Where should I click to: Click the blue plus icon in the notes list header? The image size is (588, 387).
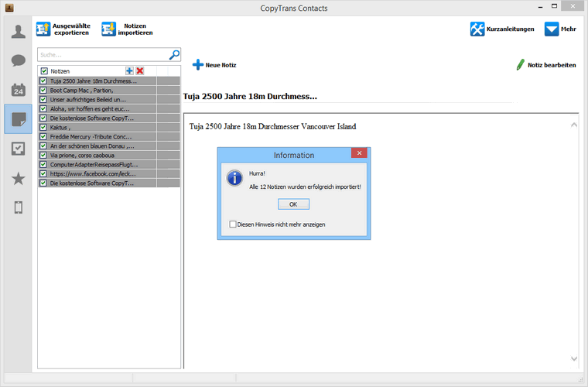click(129, 70)
